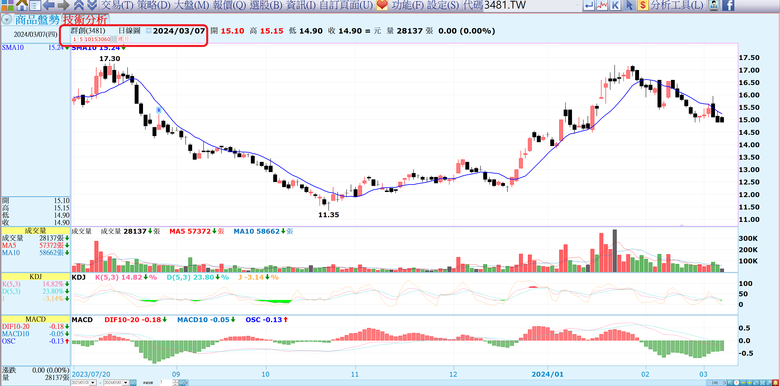Switch to line chart icon

tap(602, 5)
